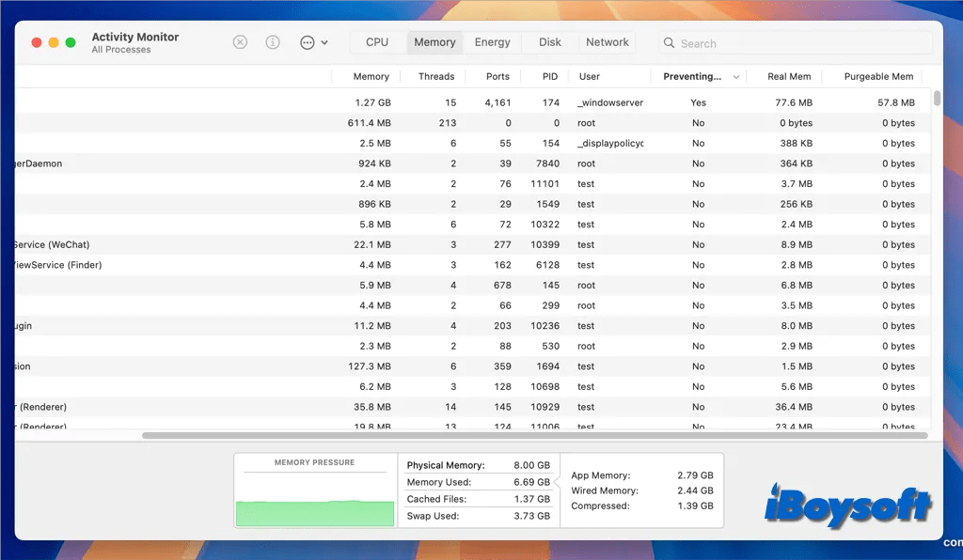Screen dimensions: 963x560
Task: Click inside the Search field
Action: point(795,43)
